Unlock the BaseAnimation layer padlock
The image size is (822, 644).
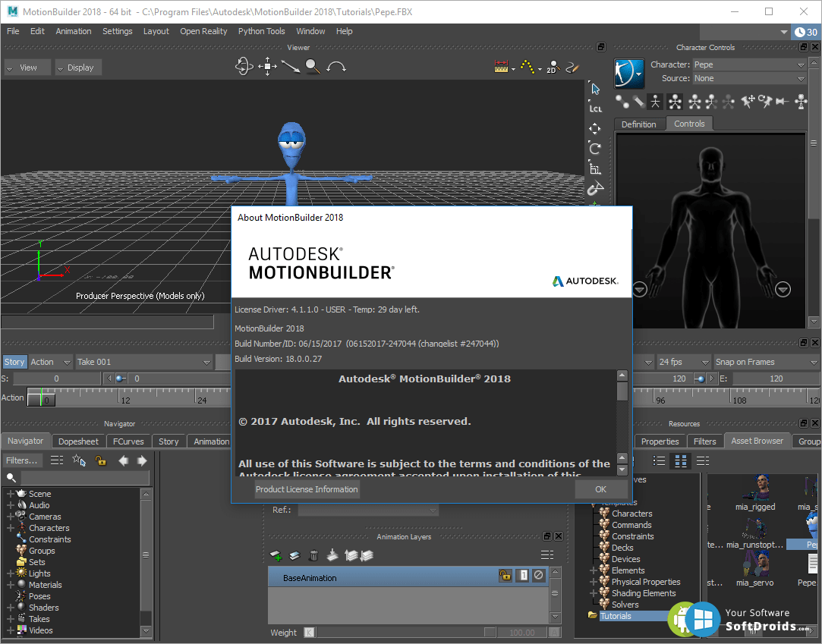coord(505,576)
